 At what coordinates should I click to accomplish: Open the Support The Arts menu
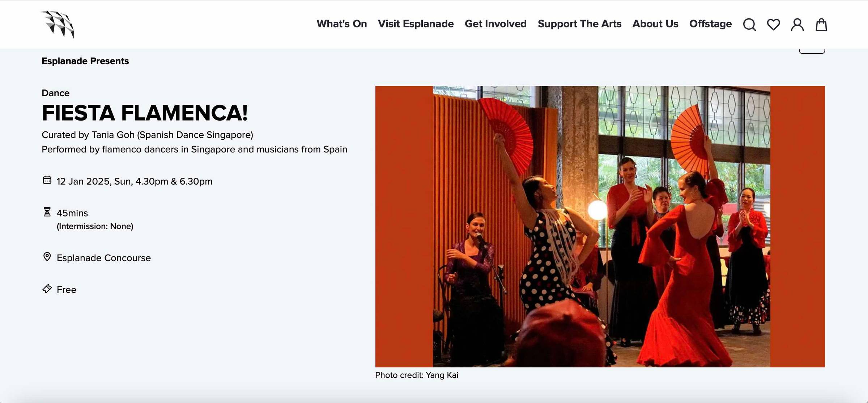pyautogui.click(x=579, y=24)
